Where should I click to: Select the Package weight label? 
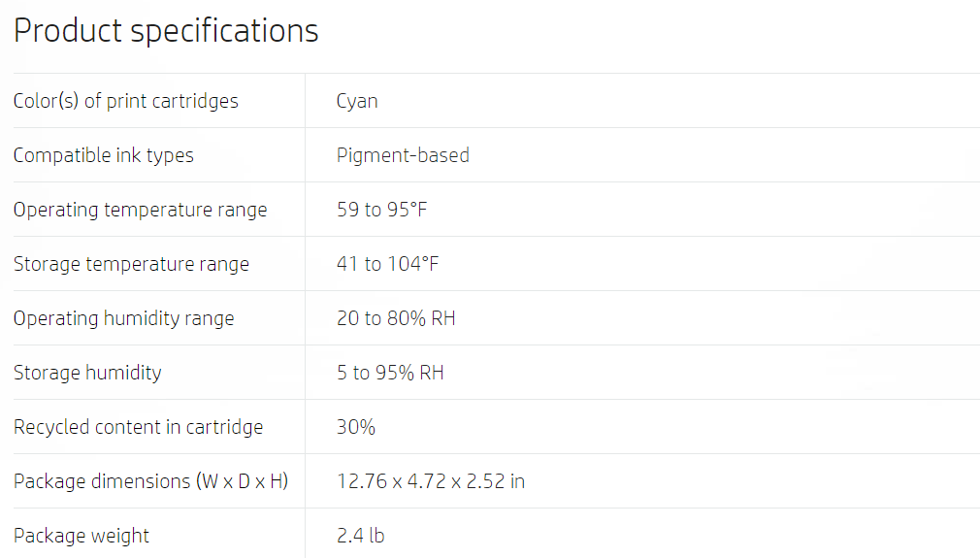pyautogui.click(x=82, y=536)
